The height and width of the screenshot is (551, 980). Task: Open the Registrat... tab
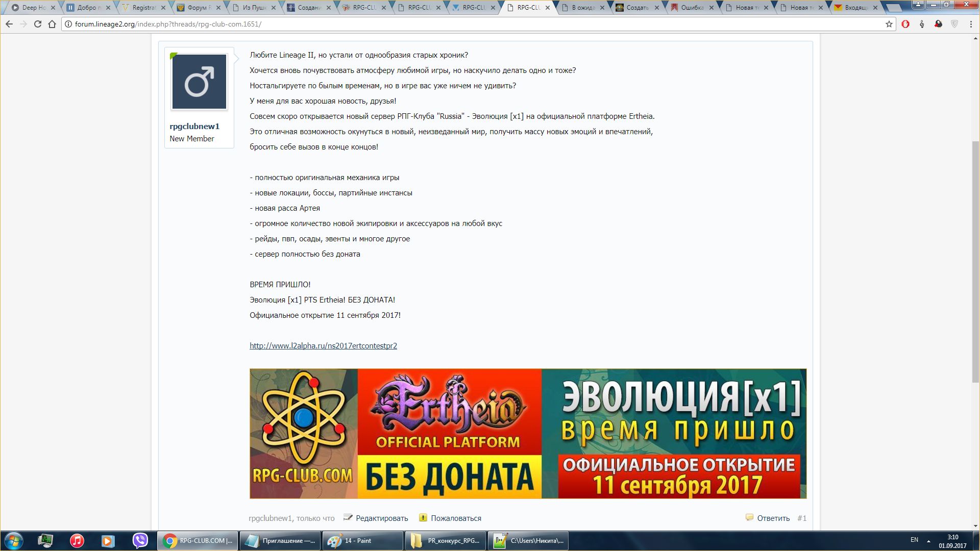pos(143,8)
